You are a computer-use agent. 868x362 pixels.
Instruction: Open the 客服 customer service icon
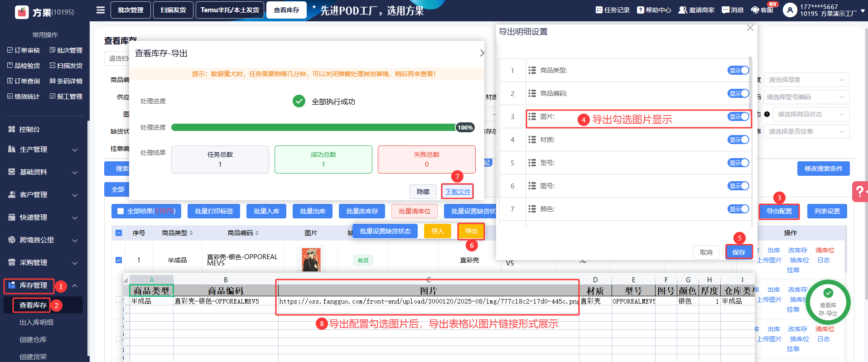pyautogui.click(x=755, y=10)
